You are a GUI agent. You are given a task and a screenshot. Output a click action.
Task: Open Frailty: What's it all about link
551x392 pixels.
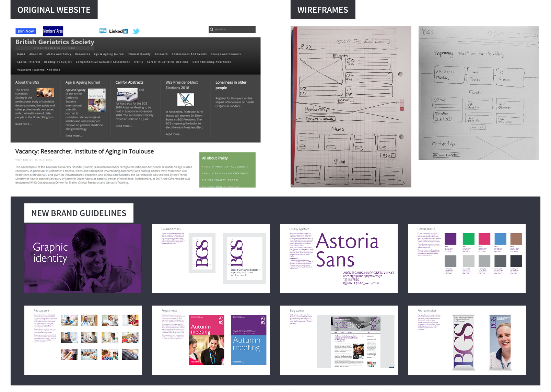pos(225,167)
